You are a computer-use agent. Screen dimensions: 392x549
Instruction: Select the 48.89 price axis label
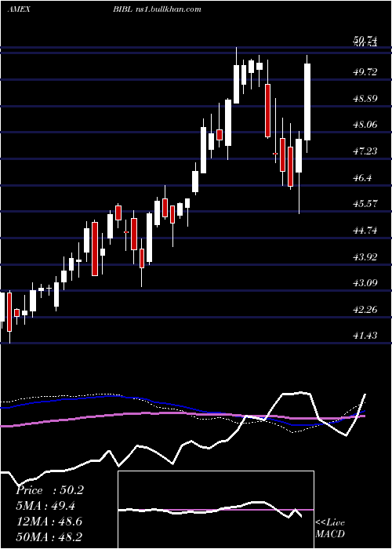pos(365,98)
